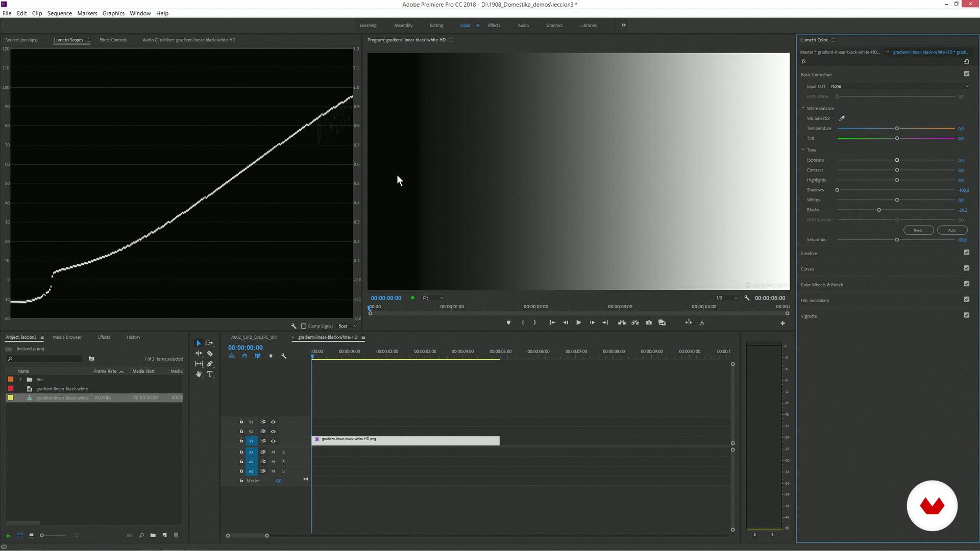
Task: Click the Extract button in Program Monitor
Action: 635,322
